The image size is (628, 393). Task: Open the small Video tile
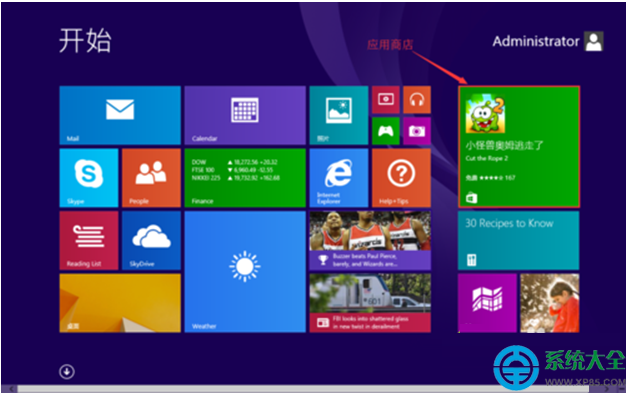tap(386, 100)
